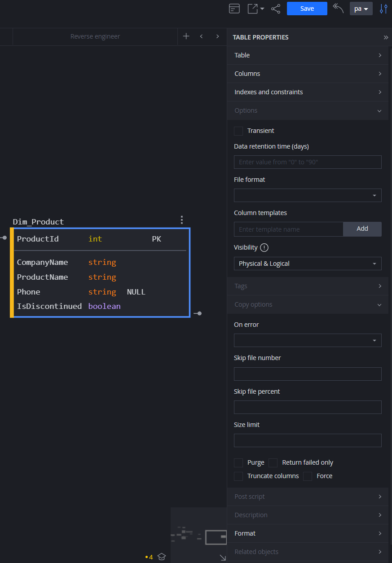
Task: Click the Save button
Action: click(x=307, y=8)
